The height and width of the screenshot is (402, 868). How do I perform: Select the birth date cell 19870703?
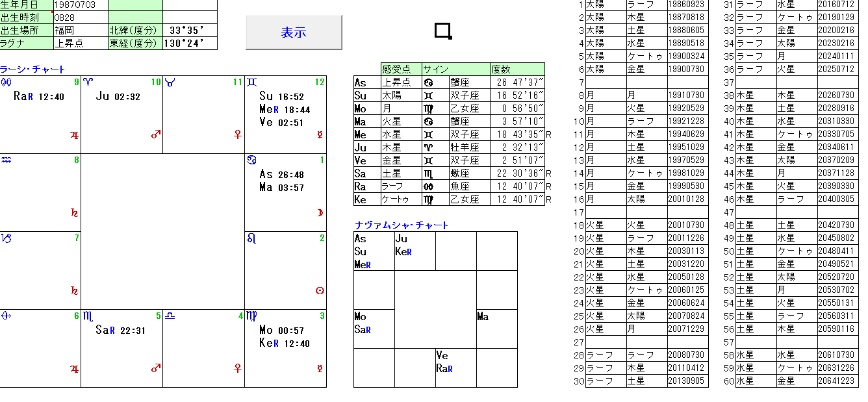tap(80, 5)
